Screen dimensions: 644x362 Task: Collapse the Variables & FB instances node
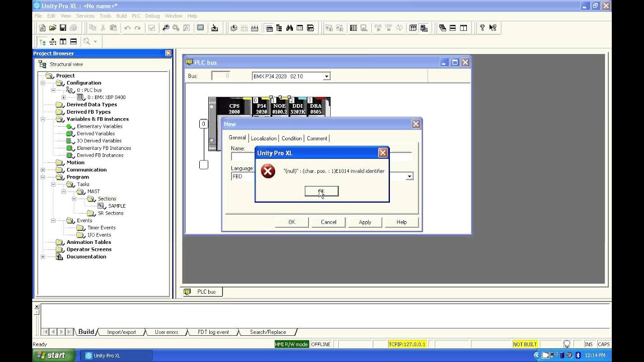click(43, 119)
